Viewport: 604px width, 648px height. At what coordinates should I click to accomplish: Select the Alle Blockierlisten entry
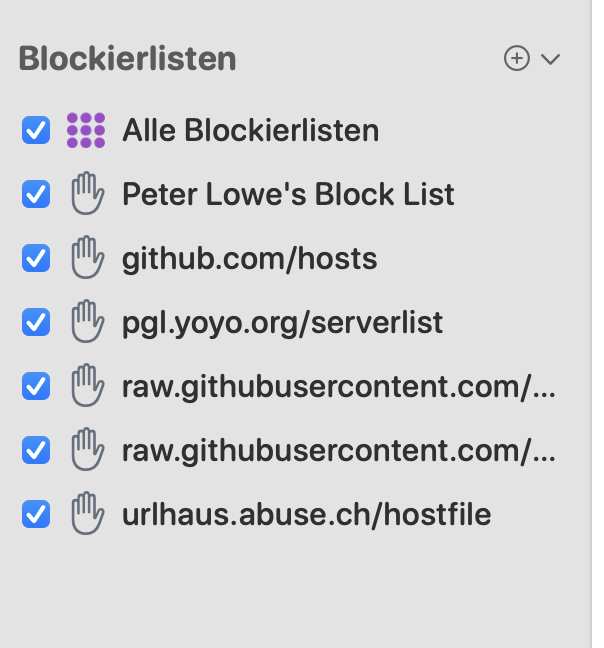point(250,130)
